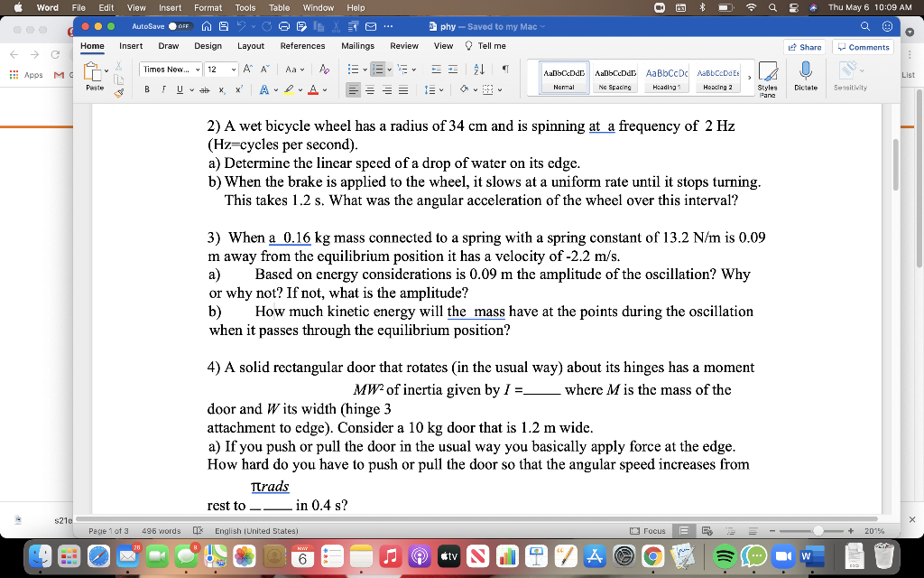Start voice typing with Dictate
The width and height of the screenshot is (924, 578).
[x=805, y=76]
